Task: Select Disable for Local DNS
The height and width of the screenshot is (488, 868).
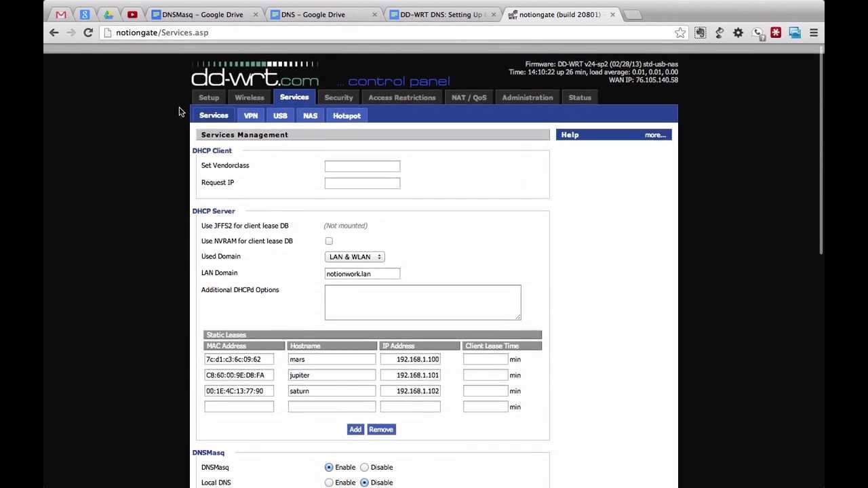Action: pyautogui.click(x=364, y=483)
